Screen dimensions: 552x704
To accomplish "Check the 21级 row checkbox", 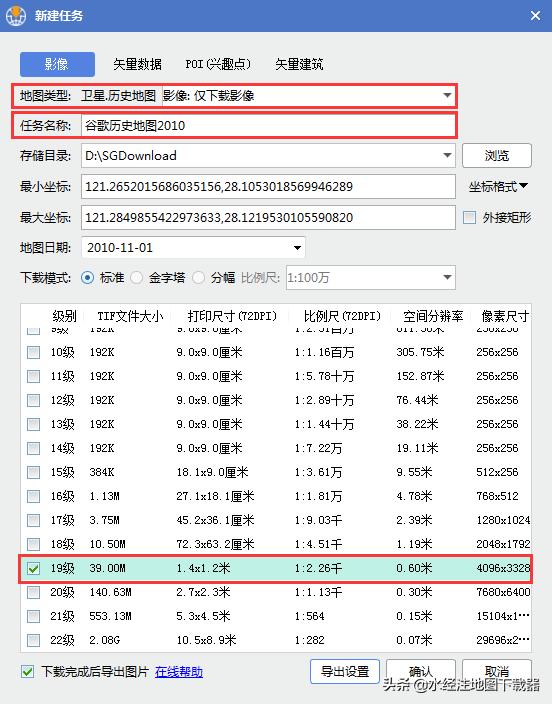I will [x=33, y=616].
